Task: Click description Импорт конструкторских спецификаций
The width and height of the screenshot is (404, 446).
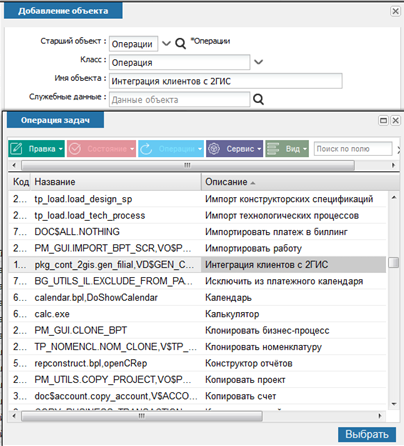Action: [289, 199]
